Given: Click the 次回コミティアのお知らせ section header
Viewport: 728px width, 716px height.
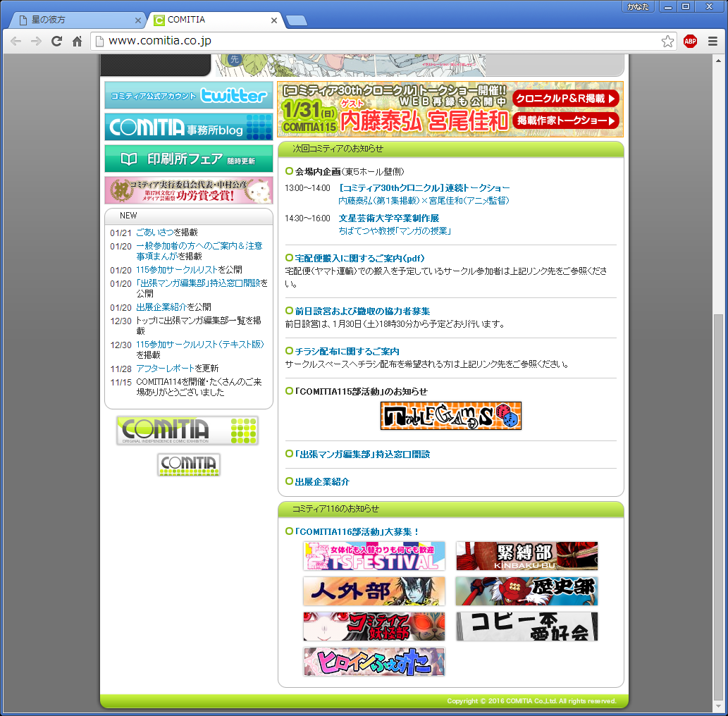Looking at the screenshot, I should pyautogui.click(x=451, y=149).
